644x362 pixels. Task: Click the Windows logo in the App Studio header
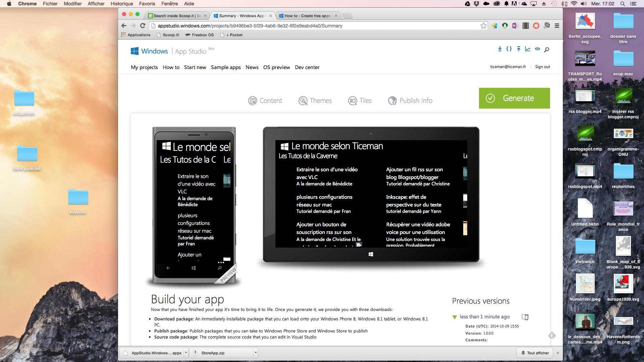pyautogui.click(x=135, y=51)
